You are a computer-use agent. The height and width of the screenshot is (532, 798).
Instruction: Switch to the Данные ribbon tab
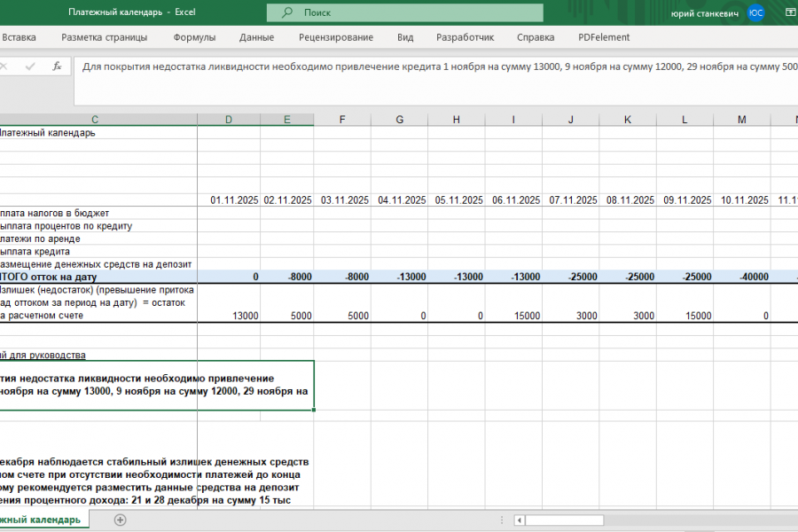tap(256, 37)
